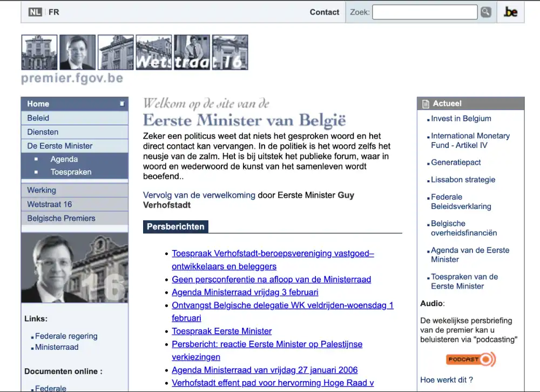Viewport: 540px width, 392px height.
Task: Click the orange Podcast icon
Action: (470, 359)
